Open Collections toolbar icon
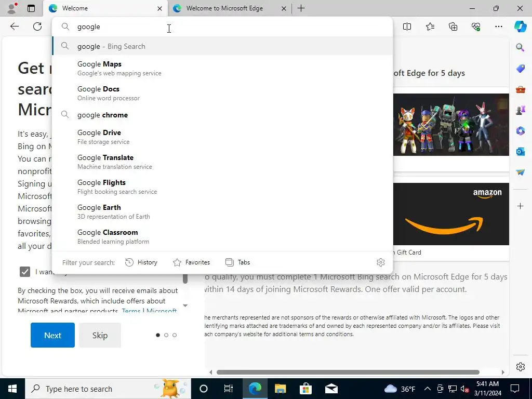Image resolution: width=532 pixels, height=399 pixels. [x=453, y=26]
